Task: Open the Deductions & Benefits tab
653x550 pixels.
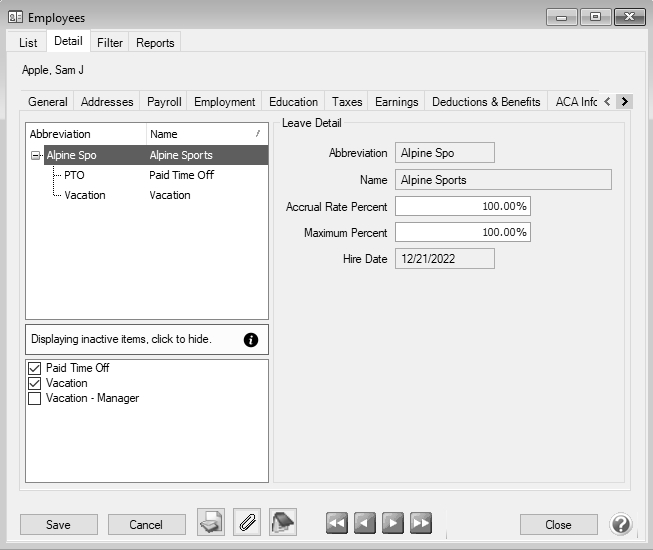Action: (486, 102)
